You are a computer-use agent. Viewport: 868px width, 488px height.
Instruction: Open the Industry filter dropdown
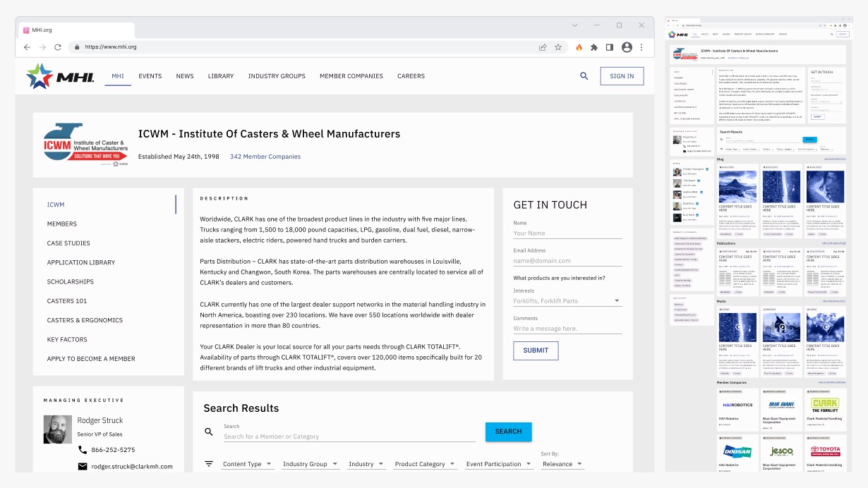[x=366, y=464]
